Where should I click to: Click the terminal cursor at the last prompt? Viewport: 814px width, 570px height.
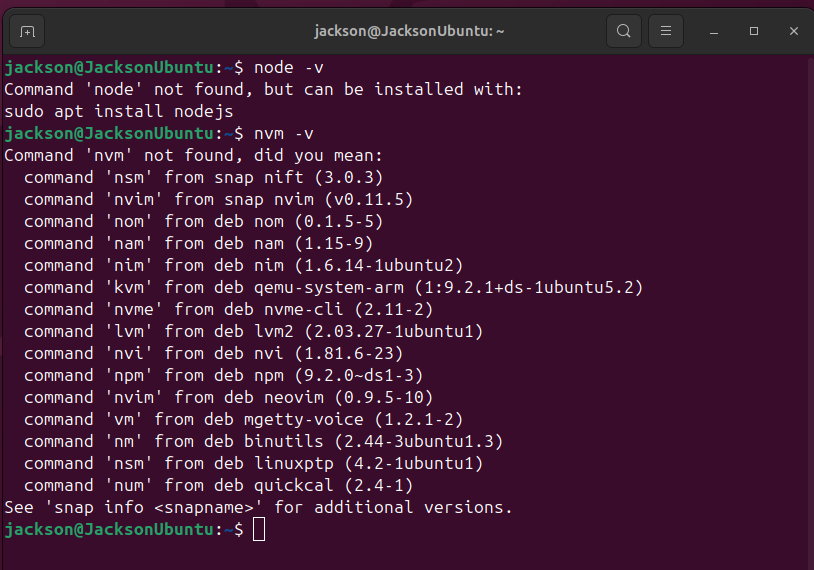259,530
